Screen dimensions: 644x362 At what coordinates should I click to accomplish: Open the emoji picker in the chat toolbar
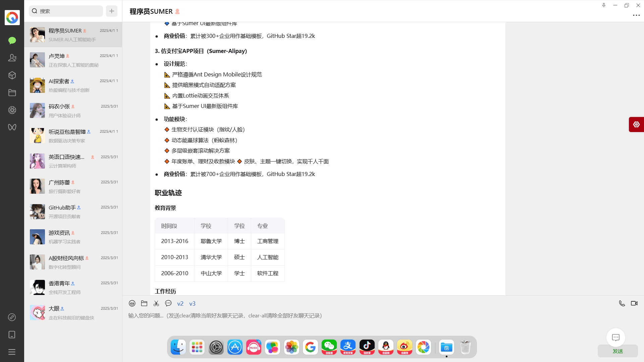pos(132,303)
